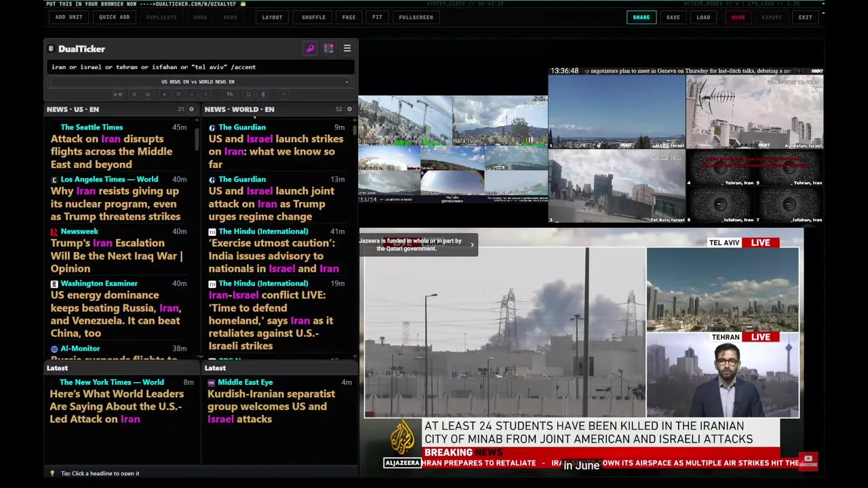Viewport: 868px width, 488px height.
Task: Go to previous with left chevron
Action: 192,94
